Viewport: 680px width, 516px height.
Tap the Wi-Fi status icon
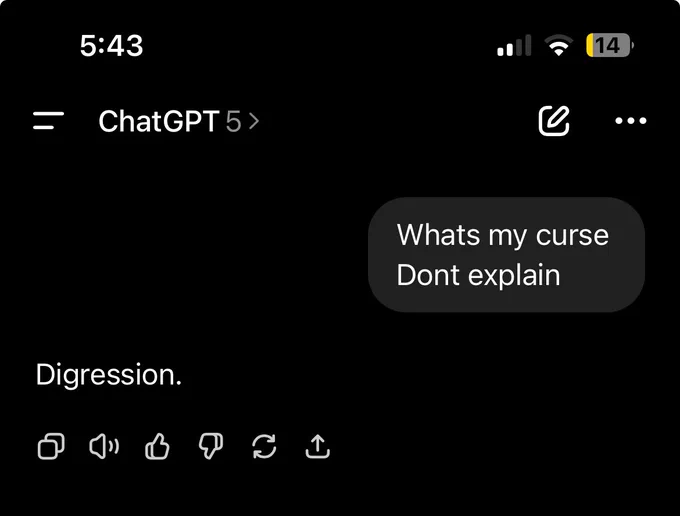click(558, 46)
